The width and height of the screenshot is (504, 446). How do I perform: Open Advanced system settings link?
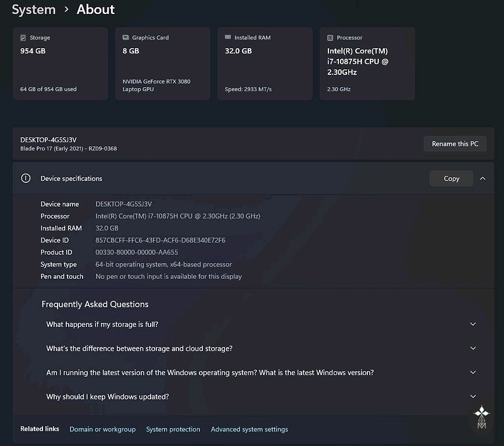pyautogui.click(x=249, y=430)
